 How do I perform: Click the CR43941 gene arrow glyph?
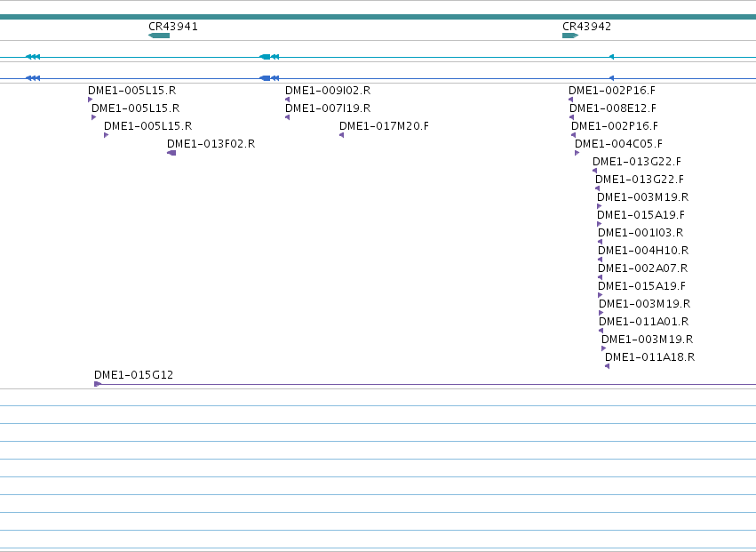(159, 36)
